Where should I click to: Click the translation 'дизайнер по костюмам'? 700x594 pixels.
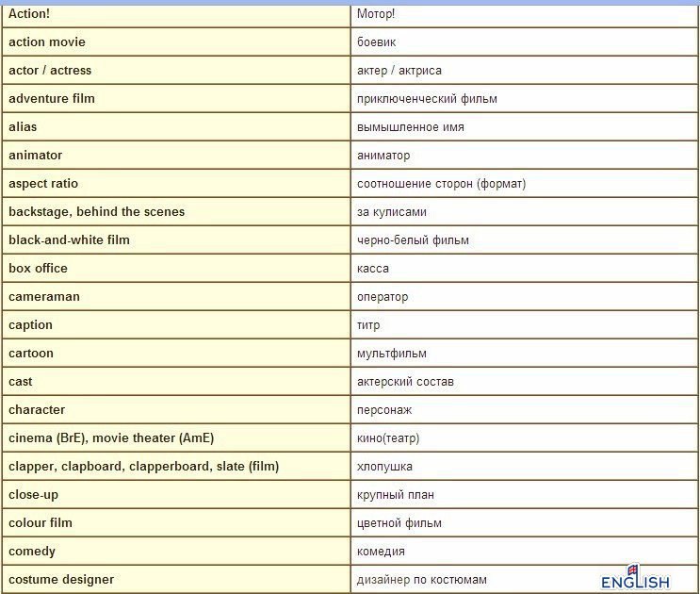(422, 580)
